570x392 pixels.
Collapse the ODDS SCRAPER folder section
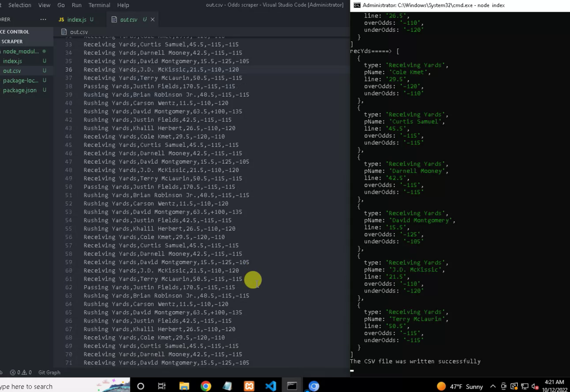coord(12,41)
